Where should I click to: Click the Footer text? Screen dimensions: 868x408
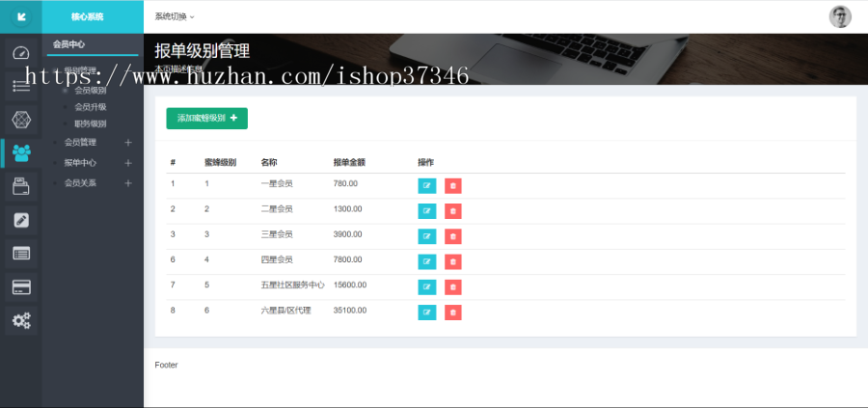166,365
